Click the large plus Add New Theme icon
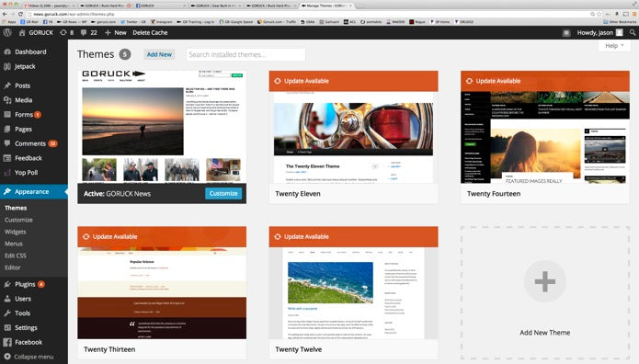The width and height of the screenshot is (639, 364). pos(545,281)
